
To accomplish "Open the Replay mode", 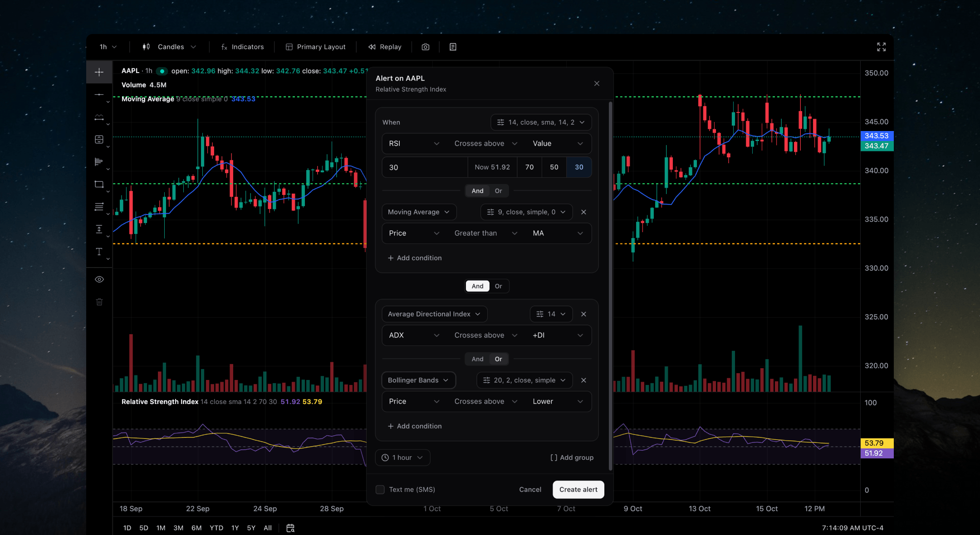I will pos(385,47).
